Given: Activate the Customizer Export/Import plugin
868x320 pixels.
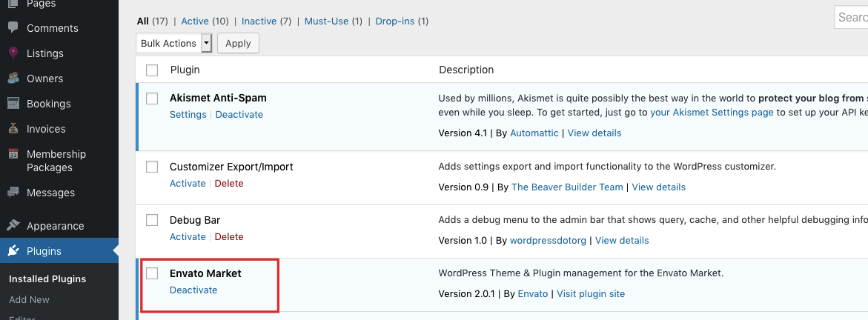Looking at the screenshot, I should (x=188, y=183).
